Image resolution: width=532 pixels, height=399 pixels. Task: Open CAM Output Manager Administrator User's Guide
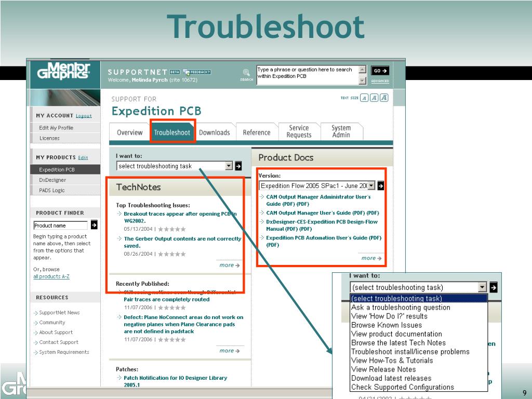pyautogui.click(x=318, y=201)
